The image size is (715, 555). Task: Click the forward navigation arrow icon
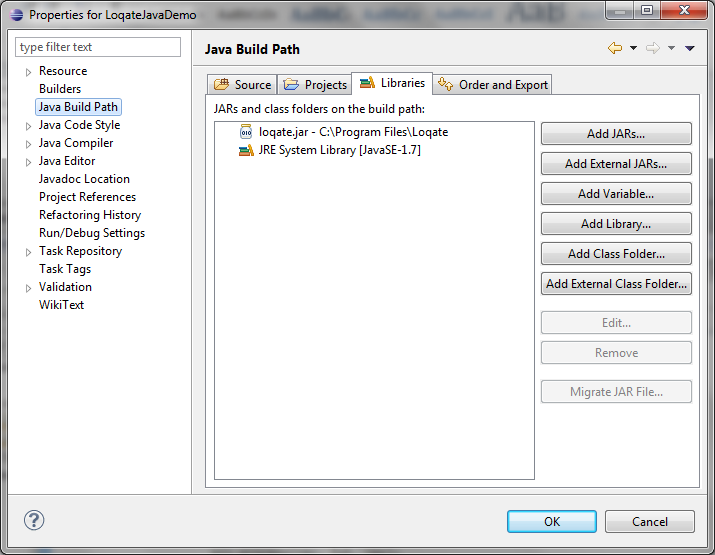click(653, 48)
